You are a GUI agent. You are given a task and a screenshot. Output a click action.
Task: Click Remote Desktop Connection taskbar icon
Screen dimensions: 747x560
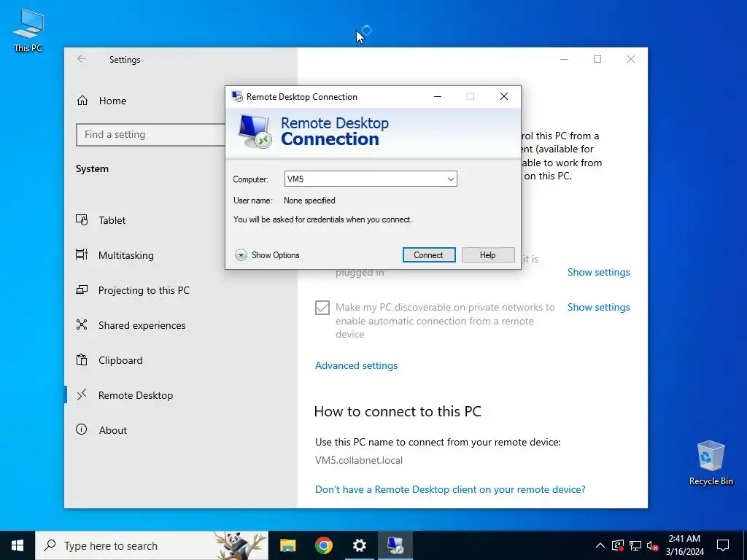click(x=395, y=545)
